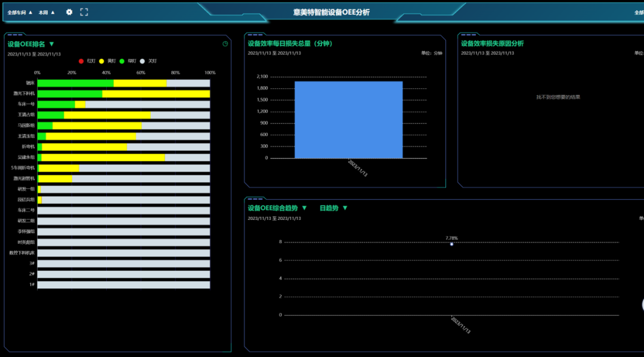Open the 设备OEE综合趋势 dropdown
Viewport: 644px width, 357px height.
tap(304, 208)
